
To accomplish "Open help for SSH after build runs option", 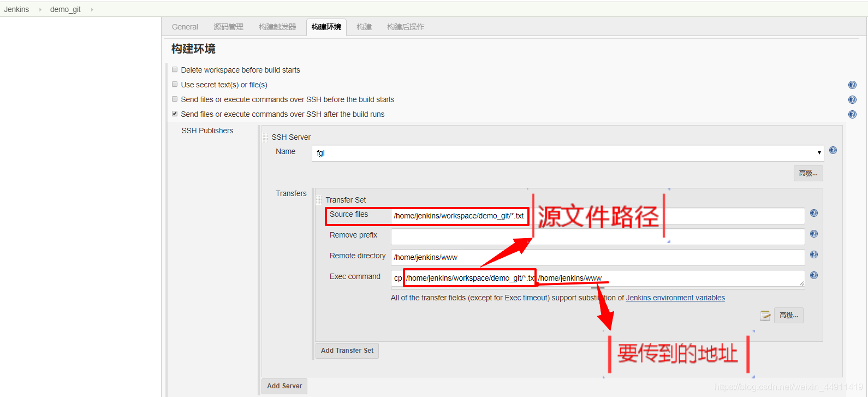I will 852,115.
